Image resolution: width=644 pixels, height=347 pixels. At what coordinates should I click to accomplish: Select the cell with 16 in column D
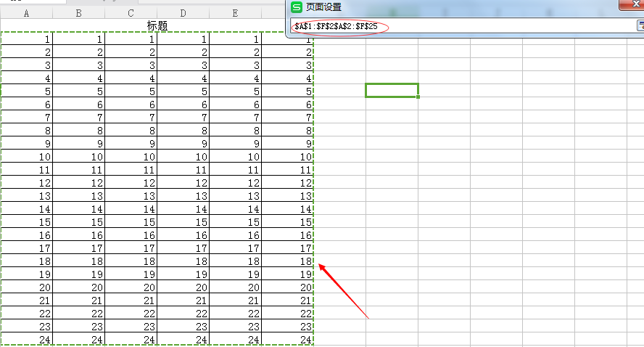183,235
